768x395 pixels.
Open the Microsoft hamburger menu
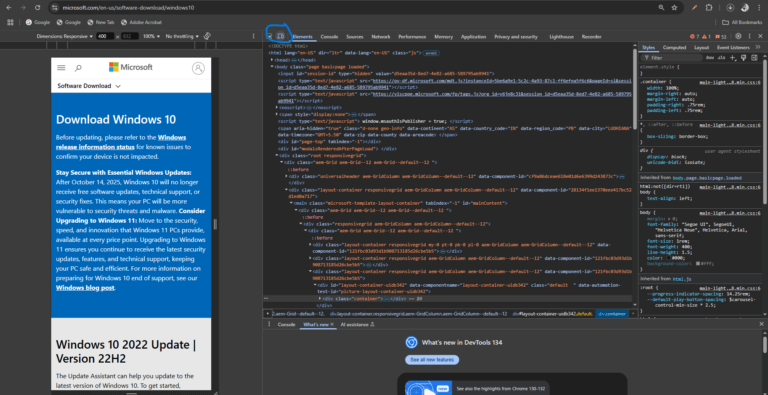click(61, 68)
